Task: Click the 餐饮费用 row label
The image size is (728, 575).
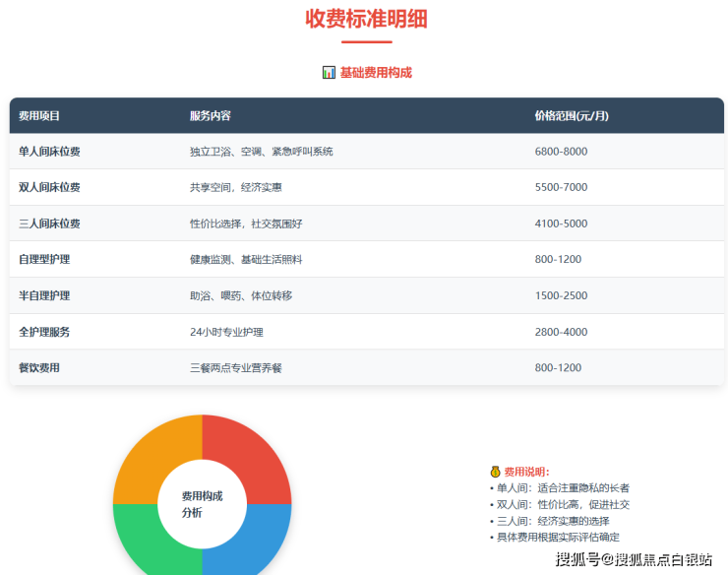Action: click(x=39, y=368)
